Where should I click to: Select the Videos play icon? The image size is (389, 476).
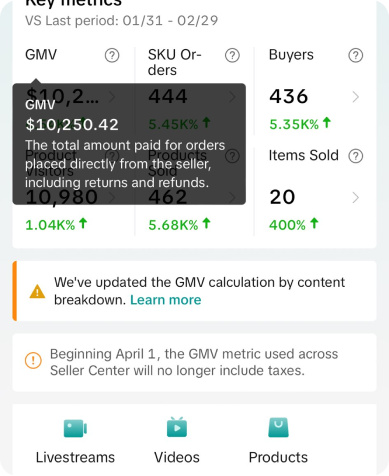(177, 427)
